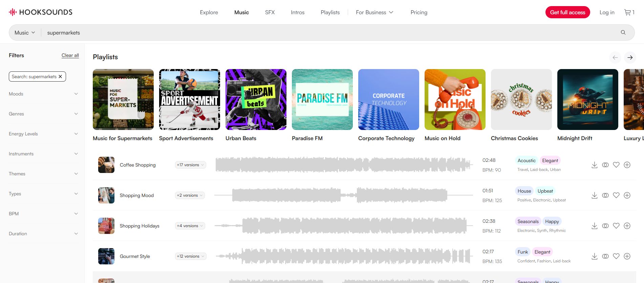This screenshot has width=644, height=283.
Task: Open the Pricing page
Action: tap(419, 12)
